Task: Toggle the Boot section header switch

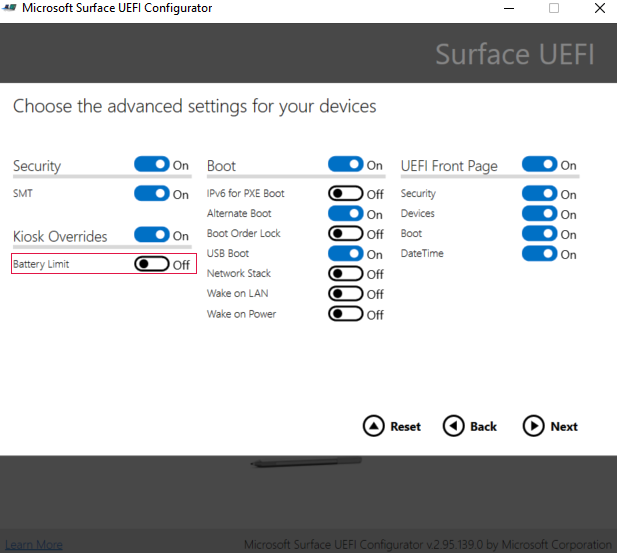Action: click(345, 164)
